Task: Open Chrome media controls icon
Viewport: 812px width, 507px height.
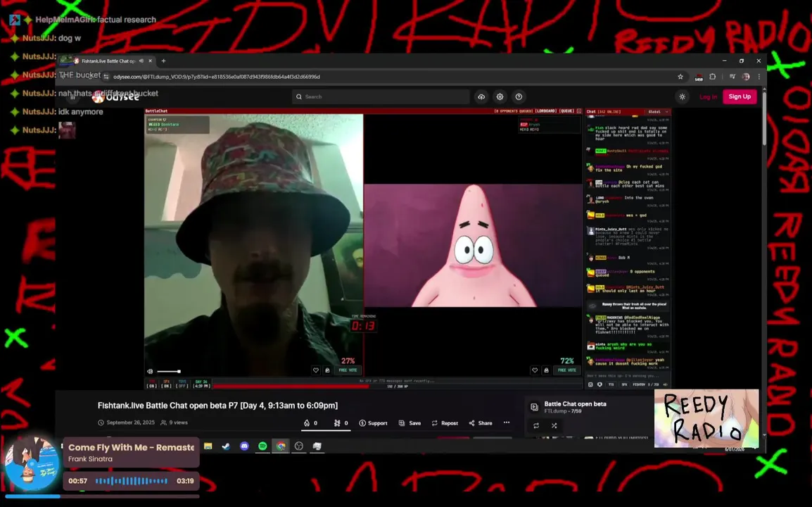Action: [x=732, y=77]
